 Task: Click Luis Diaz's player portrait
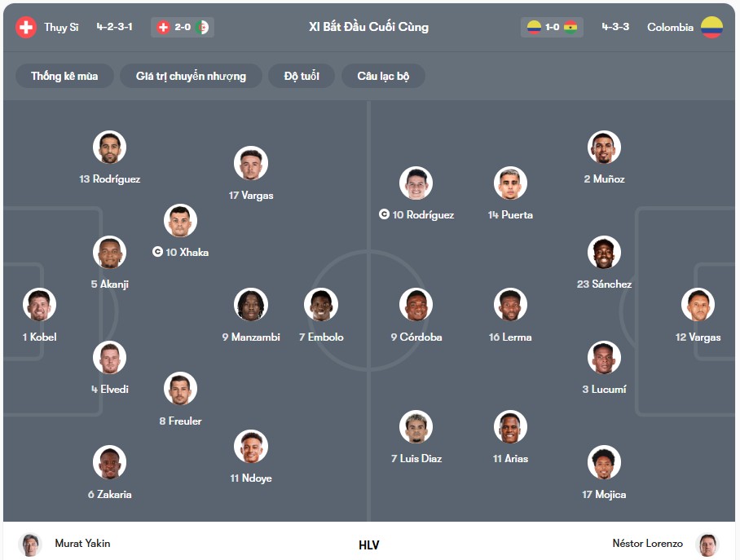[416, 426]
